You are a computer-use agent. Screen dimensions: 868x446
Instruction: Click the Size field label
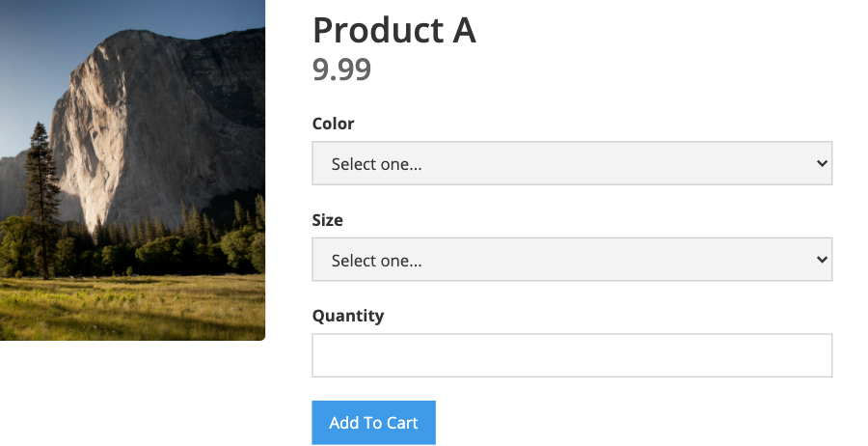pos(327,220)
